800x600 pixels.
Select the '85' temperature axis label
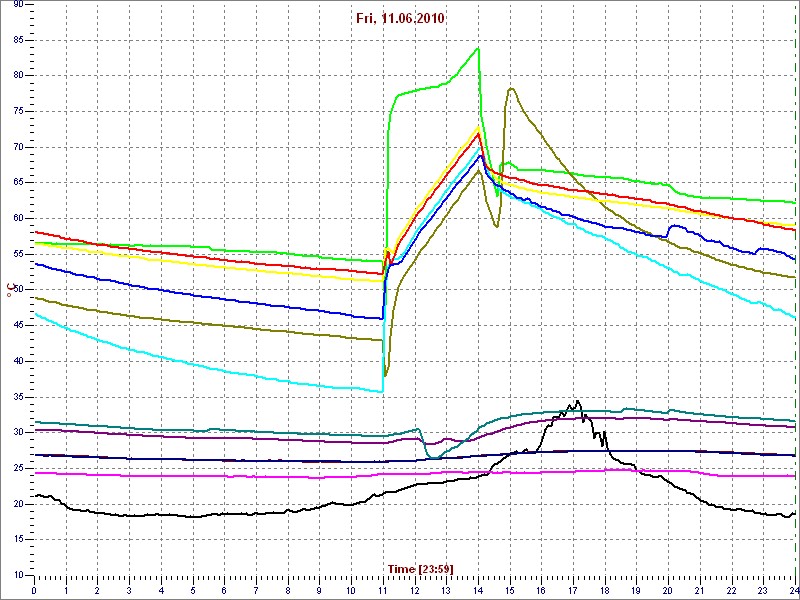[x=17, y=40]
